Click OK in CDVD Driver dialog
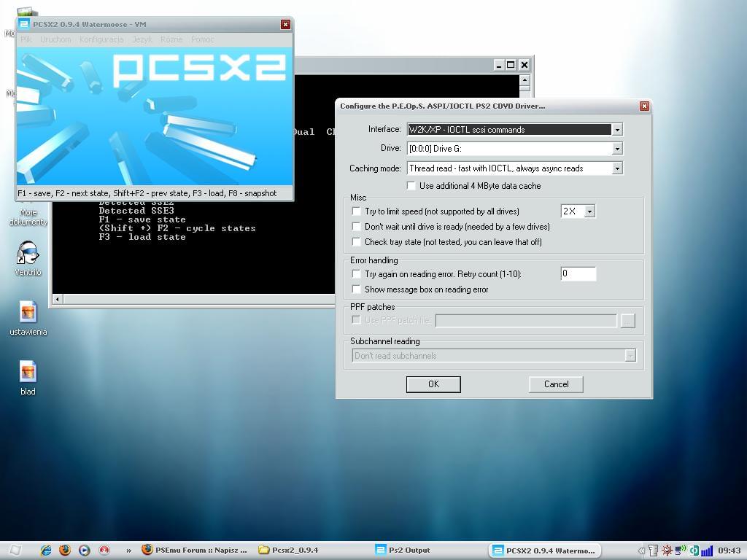The height and width of the screenshot is (560, 747). pyautogui.click(x=433, y=384)
